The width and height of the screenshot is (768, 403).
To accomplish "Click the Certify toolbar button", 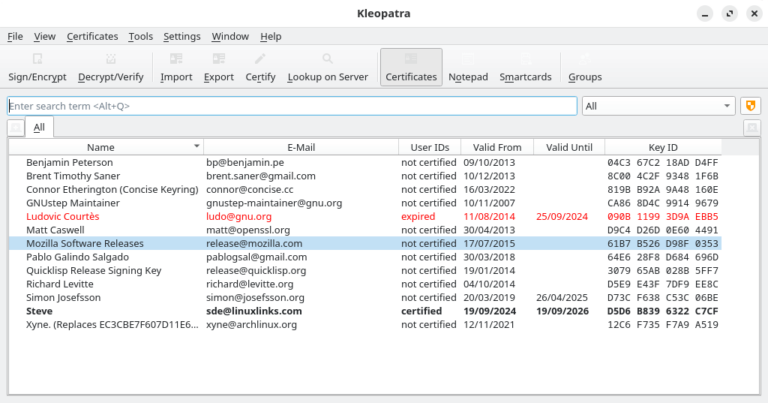I will pos(260,67).
